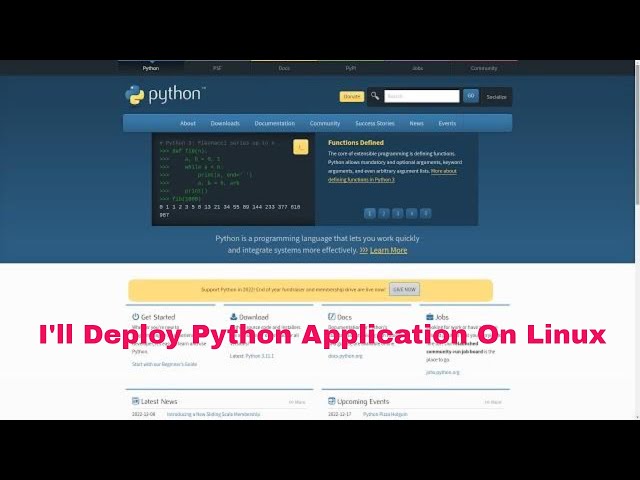Click the GIVE NOW fundraiser button
640x480 pixels.
[x=404, y=289]
